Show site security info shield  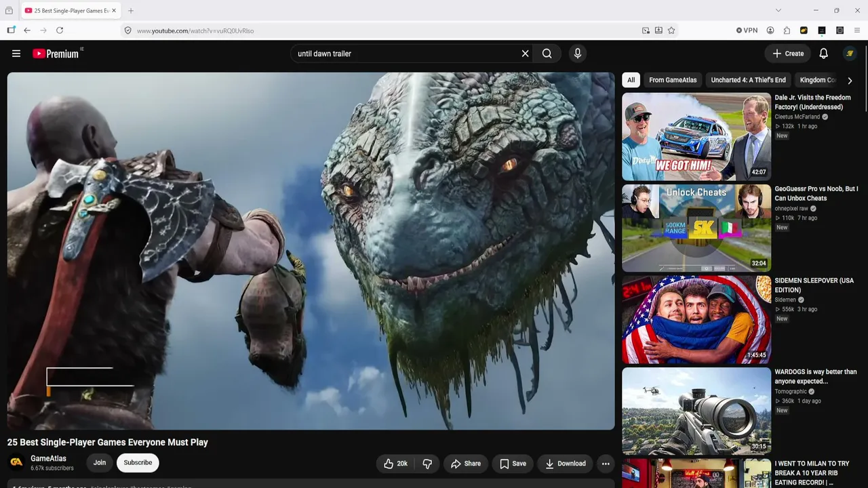[127, 30]
